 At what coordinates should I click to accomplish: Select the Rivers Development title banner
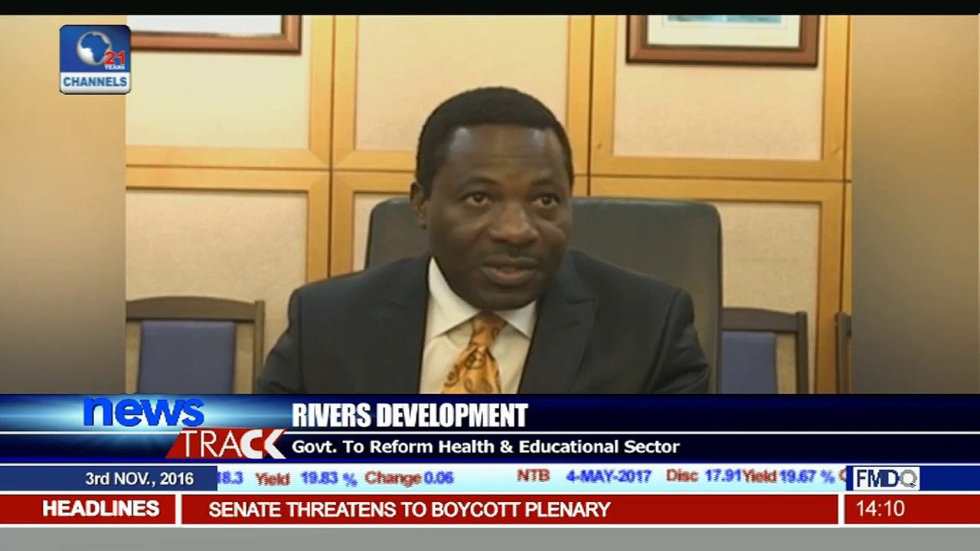click(410, 416)
